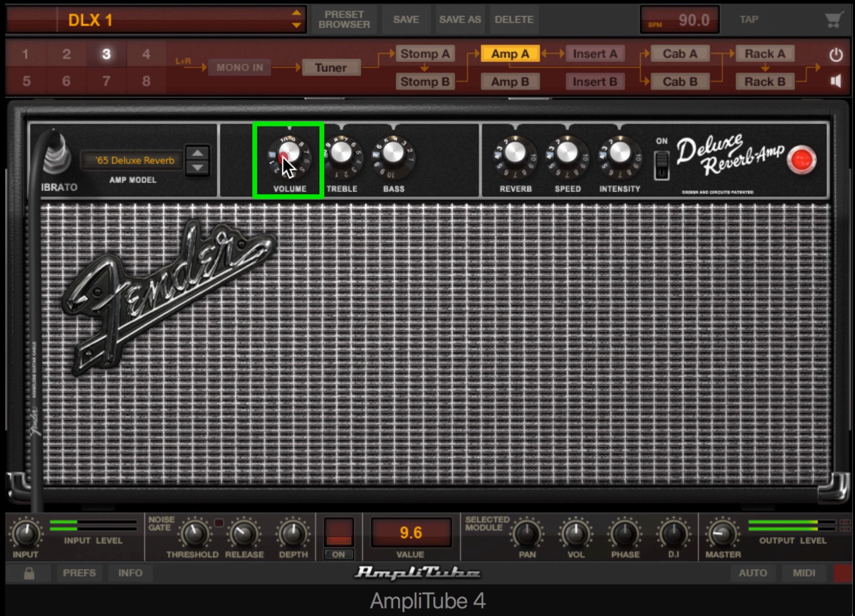
Task: Select previous amp model arrow
Action: [198, 153]
